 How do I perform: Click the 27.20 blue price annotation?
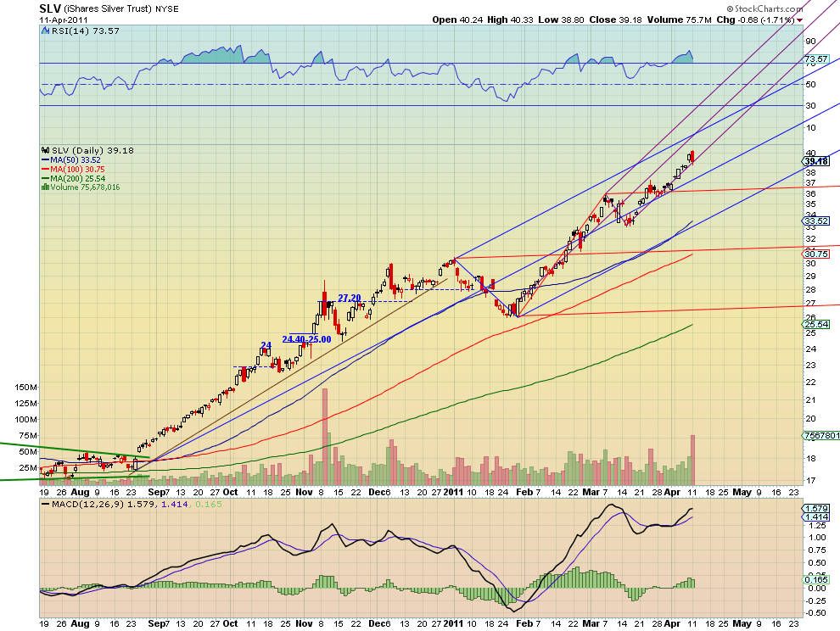(x=350, y=299)
